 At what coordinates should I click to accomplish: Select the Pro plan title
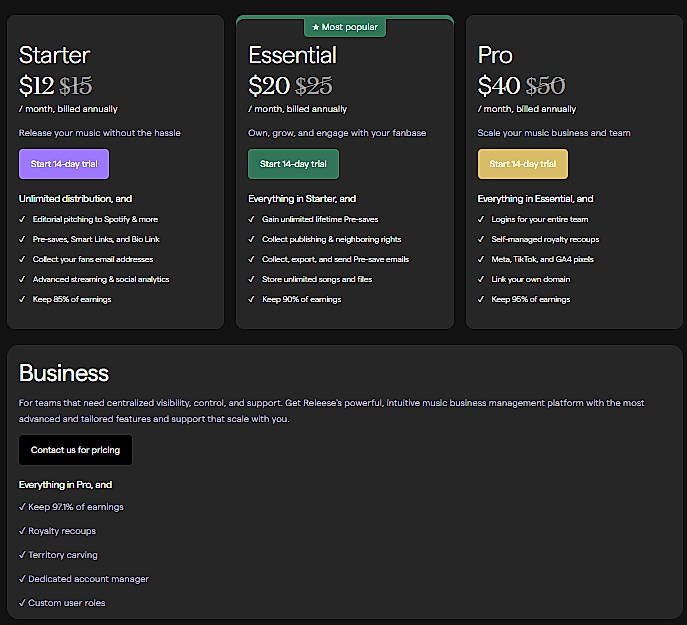(495, 55)
